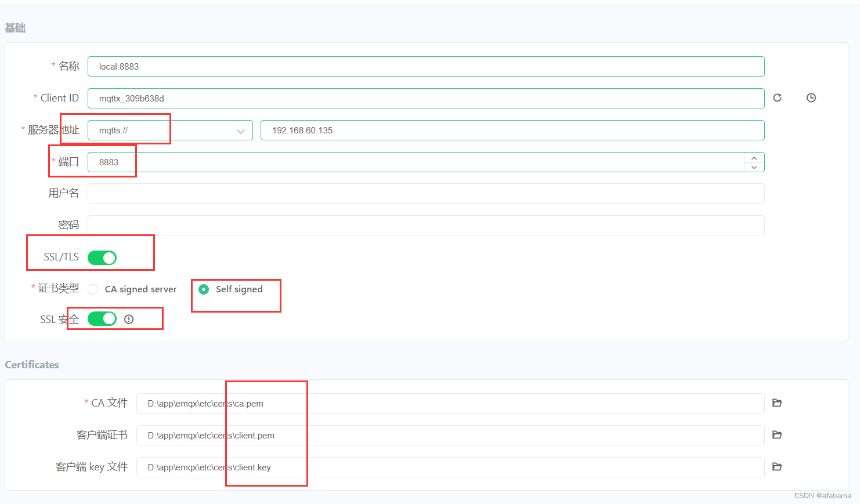
Task: Click the Certificates section header
Action: pyautogui.click(x=31, y=364)
